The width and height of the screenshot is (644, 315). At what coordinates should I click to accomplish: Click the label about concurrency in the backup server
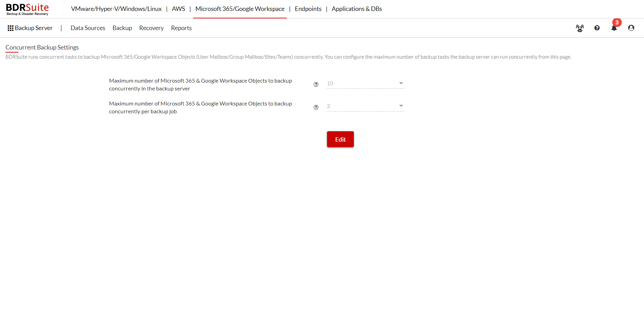pos(201,85)
